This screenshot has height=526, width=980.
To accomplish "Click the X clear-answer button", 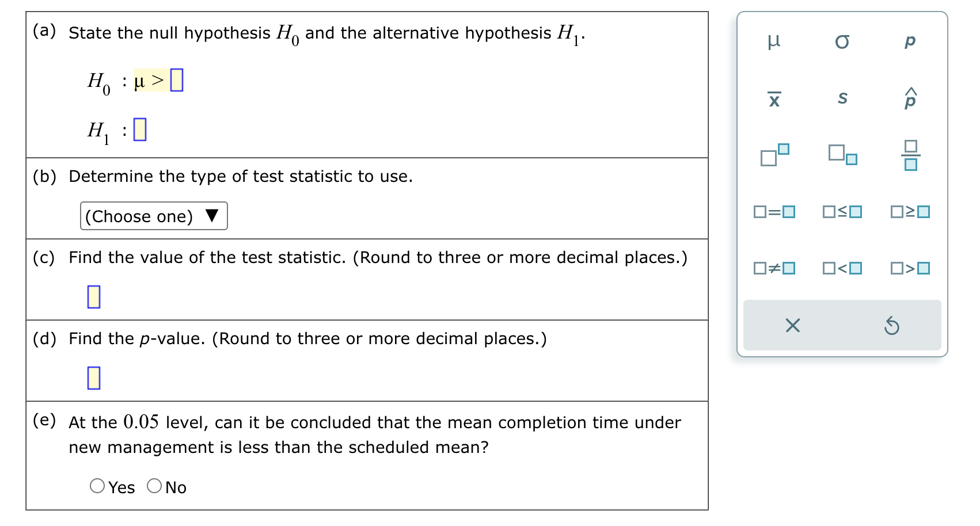I will tap(793, 326).
